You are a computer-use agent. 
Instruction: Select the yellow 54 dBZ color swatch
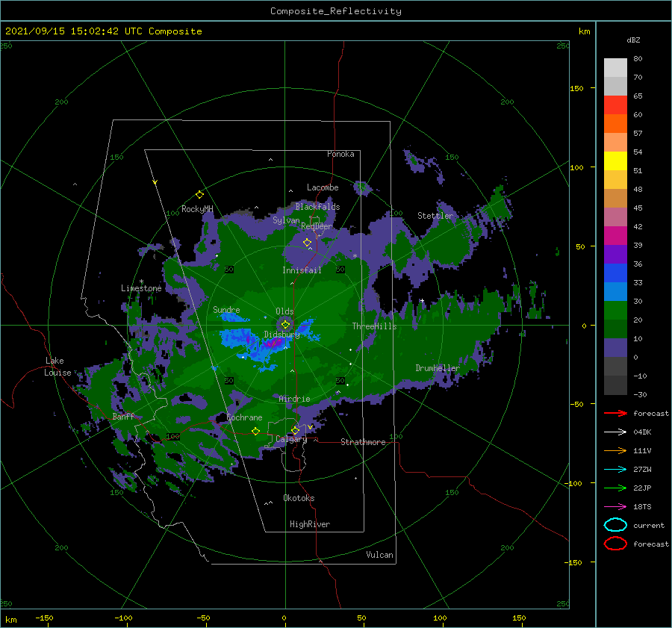[615, 161]
